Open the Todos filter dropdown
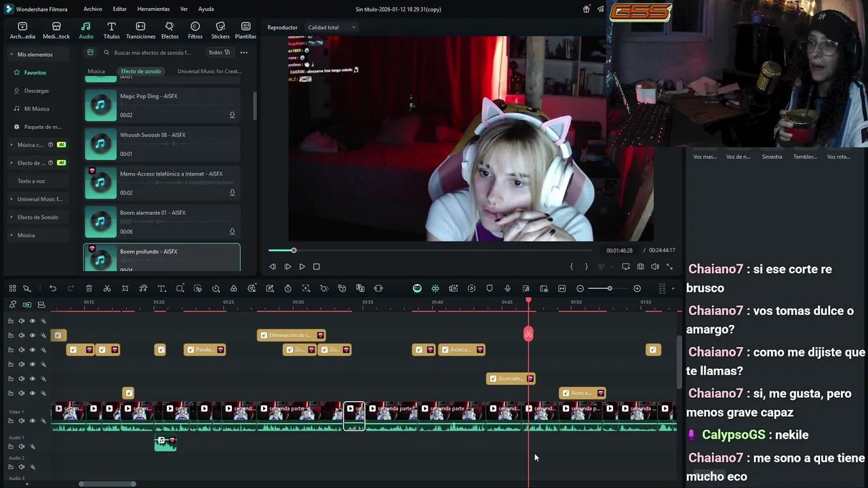The height and width of the screenshot is (488, 868). (219, 52)
